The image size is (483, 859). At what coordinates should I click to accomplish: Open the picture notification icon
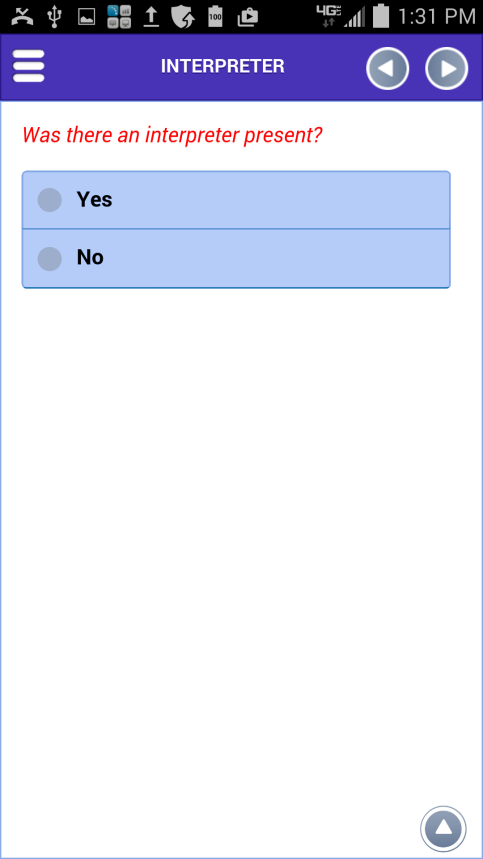tap(87, 18)
